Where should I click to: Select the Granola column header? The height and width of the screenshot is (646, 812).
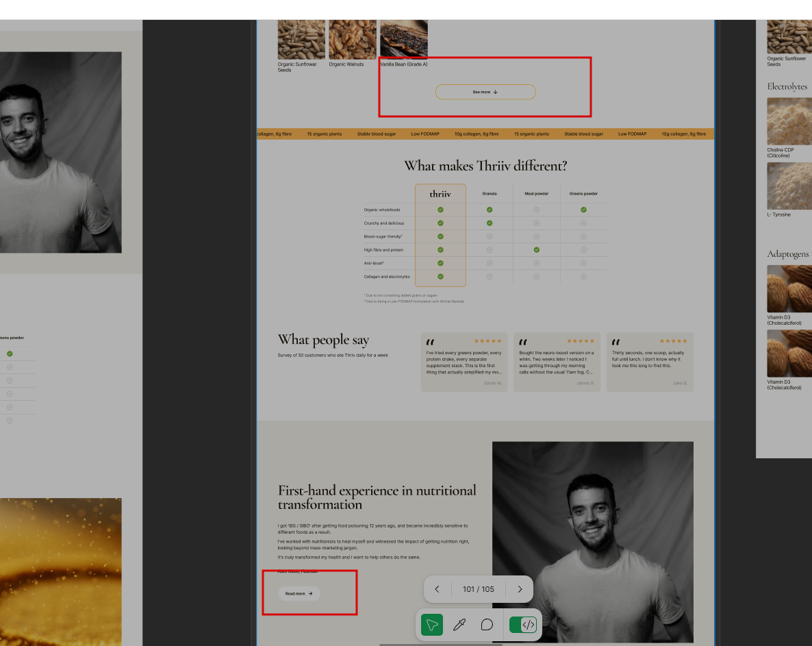pyautogui.click(x=490, y=194)
